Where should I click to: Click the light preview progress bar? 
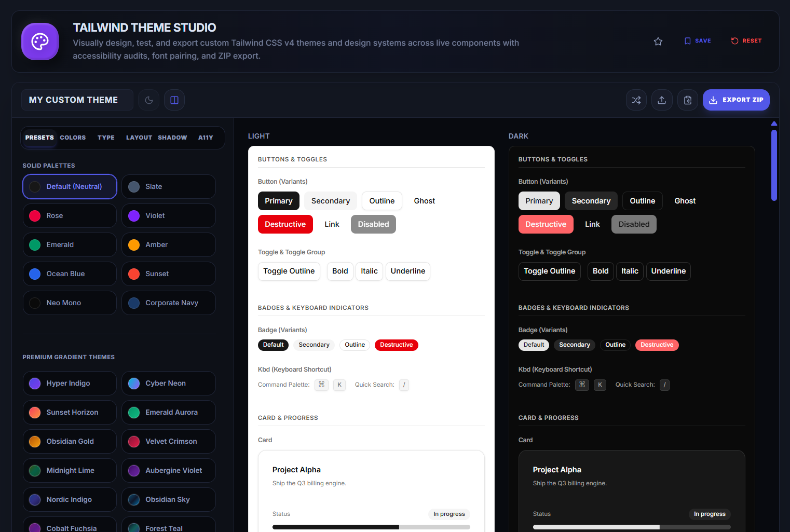coord(371,527)
